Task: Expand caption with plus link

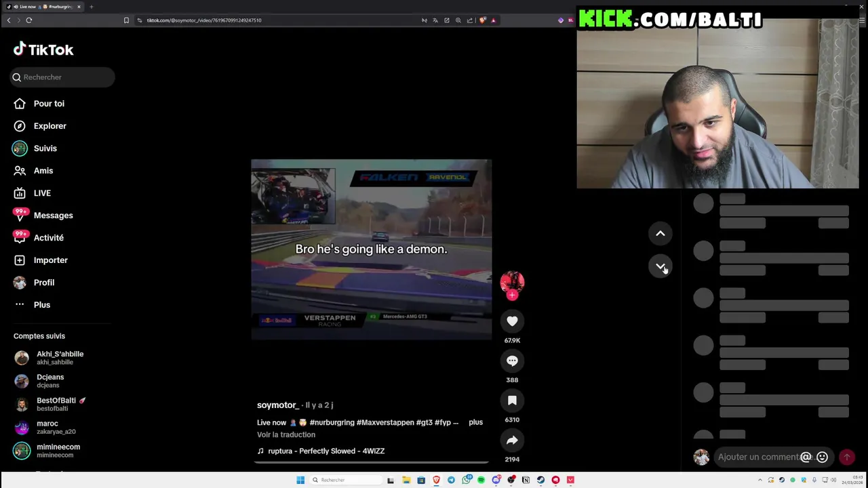Action: coord(475,422)
